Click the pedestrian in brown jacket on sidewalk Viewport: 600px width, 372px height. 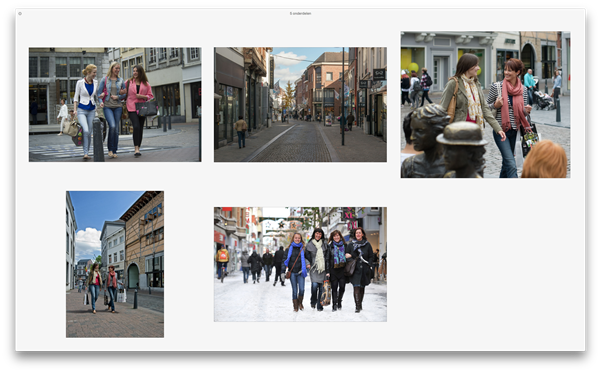(x=241, y=132)
